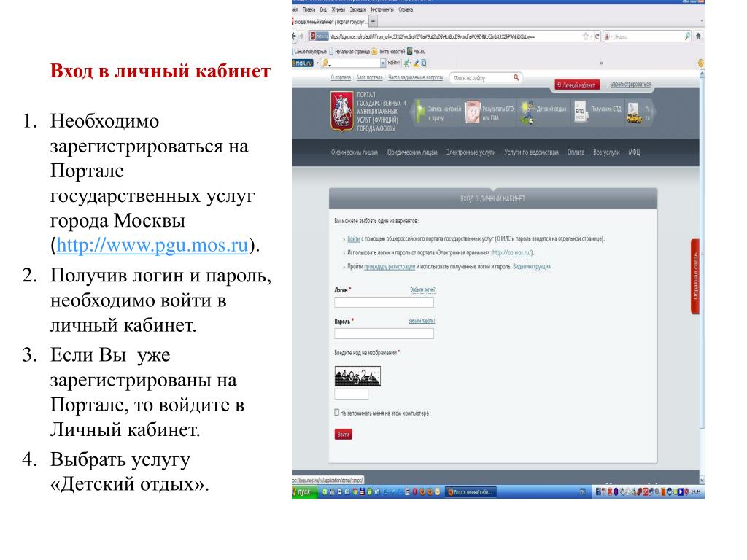Image resolution: width=747 pixels, height=560 pixels.
Task: Open the 'Вид' menu
Action: [x=323, y=9]
